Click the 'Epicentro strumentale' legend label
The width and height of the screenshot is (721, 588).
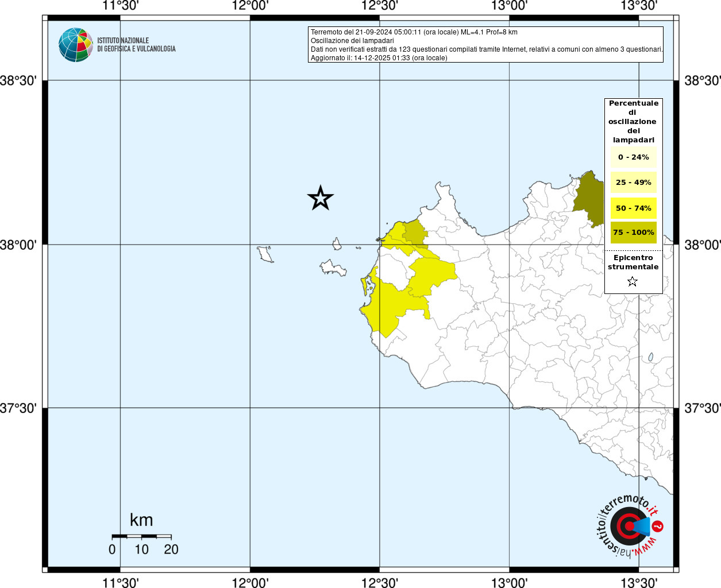tap(633, 262)
